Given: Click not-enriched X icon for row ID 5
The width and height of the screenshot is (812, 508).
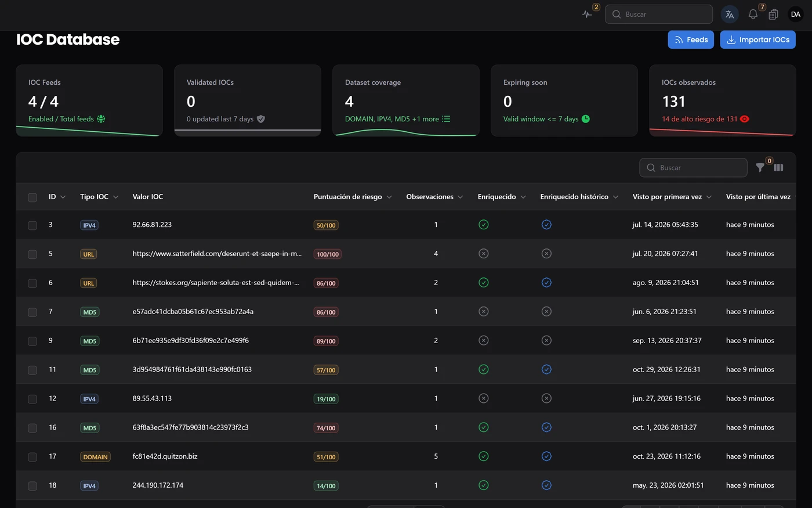Looking at the screenshot, I should (x=484, y=254).
